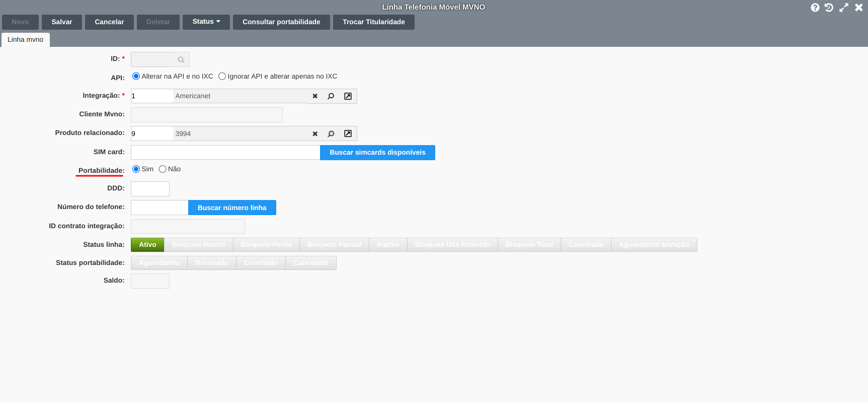Select Bloqueio Total line status
The image size is (868, 402).
pos(529,245)
